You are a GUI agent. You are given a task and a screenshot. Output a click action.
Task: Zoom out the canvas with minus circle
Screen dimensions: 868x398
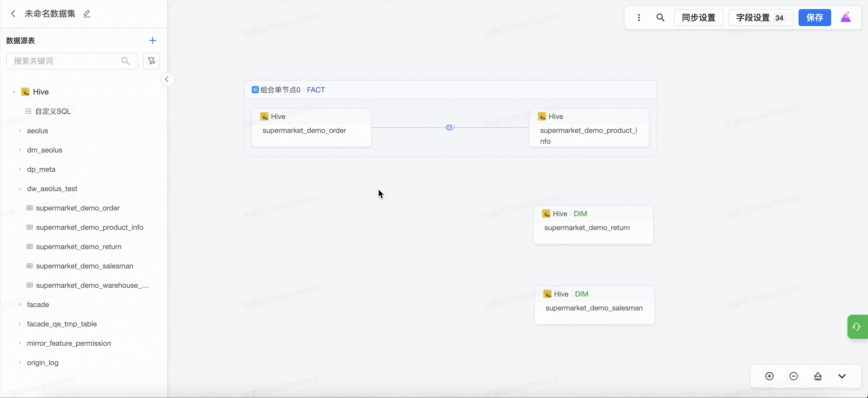tap(793, 376)
